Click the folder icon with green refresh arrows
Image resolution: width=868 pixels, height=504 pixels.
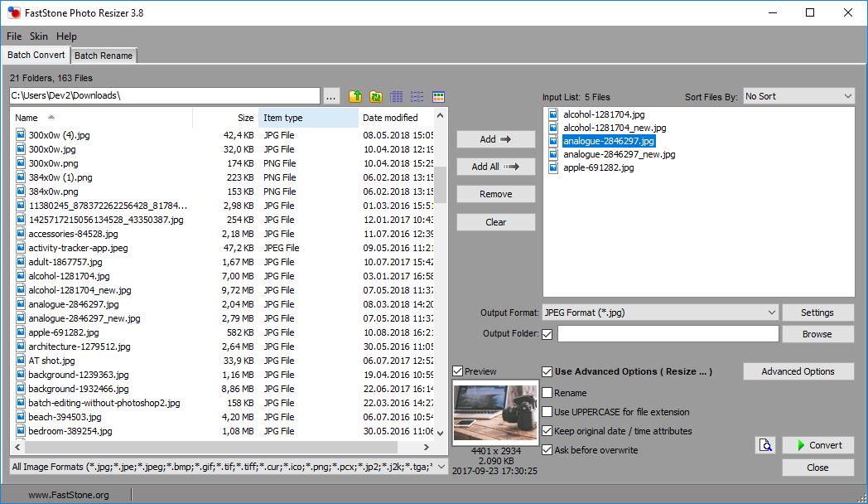click(x=376, y=96)
